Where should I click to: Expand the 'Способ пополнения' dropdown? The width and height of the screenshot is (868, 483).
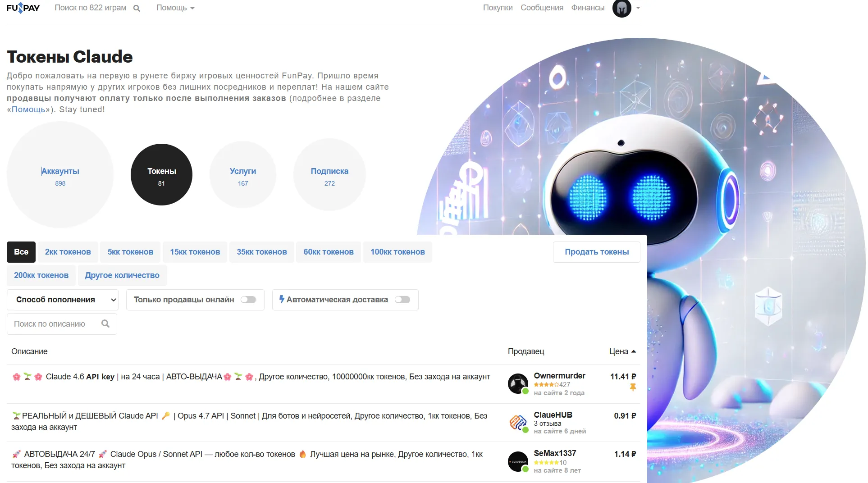(x=62, y=300)
